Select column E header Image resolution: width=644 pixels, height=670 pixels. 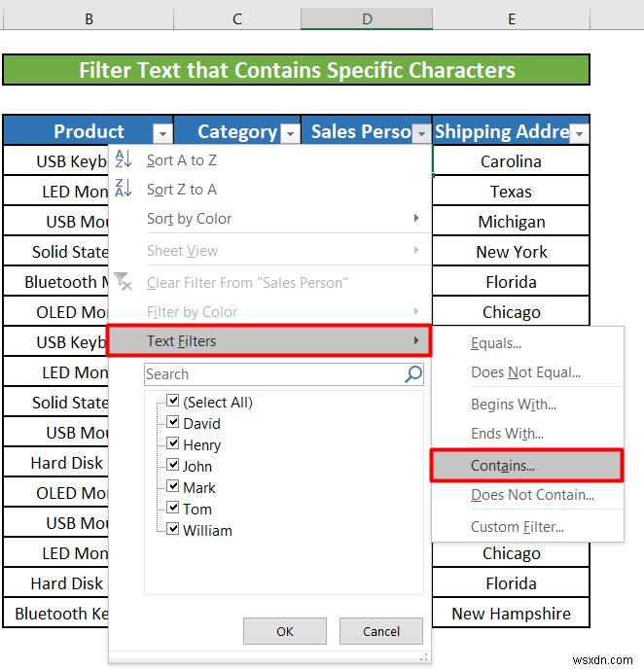(x=511, y=18)
